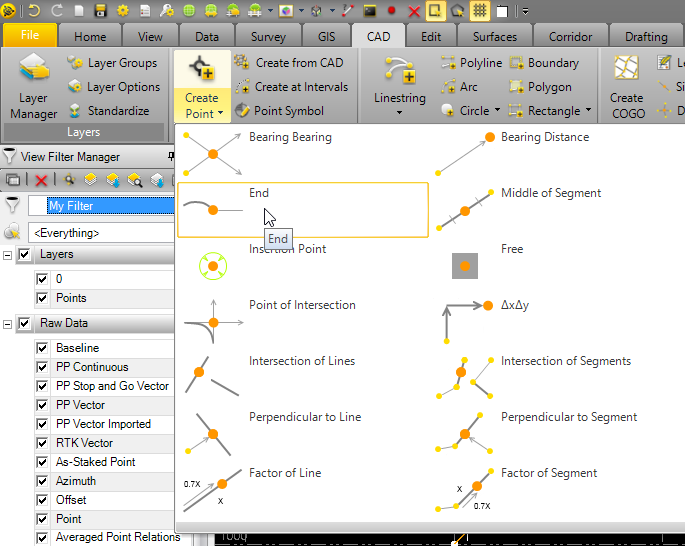Screen dimensions: 685x546
Task: Select End point creation method
Action: pyautogui.click(x=302, y=210)
